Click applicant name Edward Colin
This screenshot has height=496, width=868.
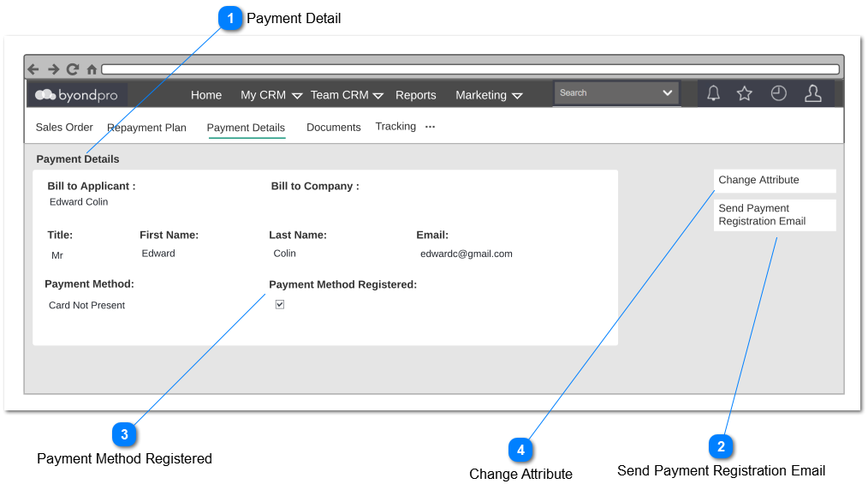79,201
